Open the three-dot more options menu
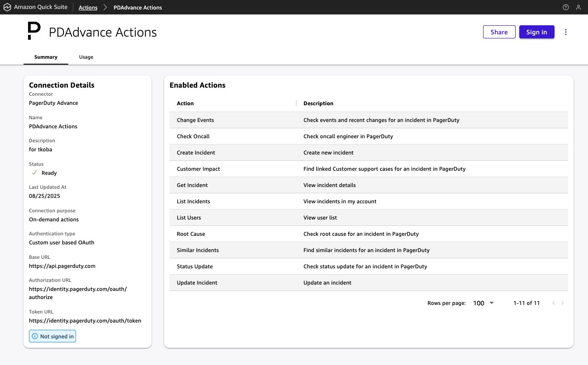Screen dimensions: 588x365 [x=566, y=32]
